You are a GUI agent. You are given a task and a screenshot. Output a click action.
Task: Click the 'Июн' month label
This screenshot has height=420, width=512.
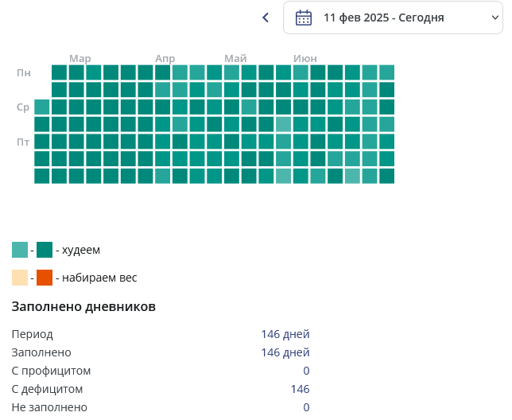coord(305,59)
